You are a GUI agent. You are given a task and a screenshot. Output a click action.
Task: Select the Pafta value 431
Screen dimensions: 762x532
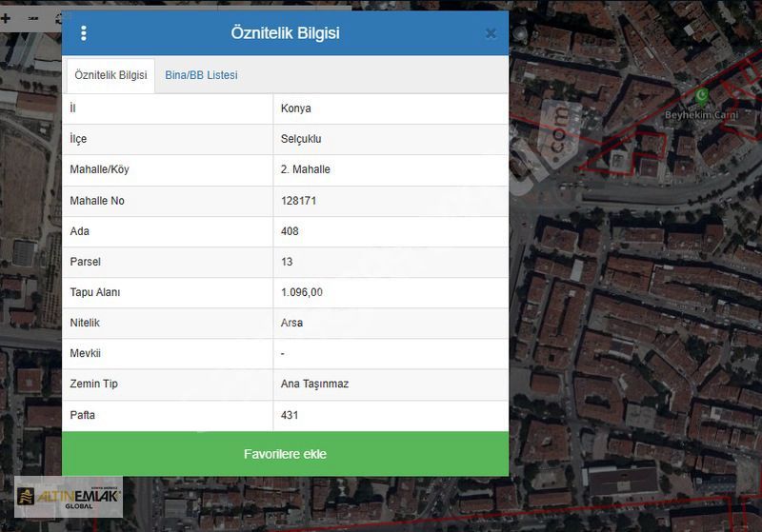point(290,415)
